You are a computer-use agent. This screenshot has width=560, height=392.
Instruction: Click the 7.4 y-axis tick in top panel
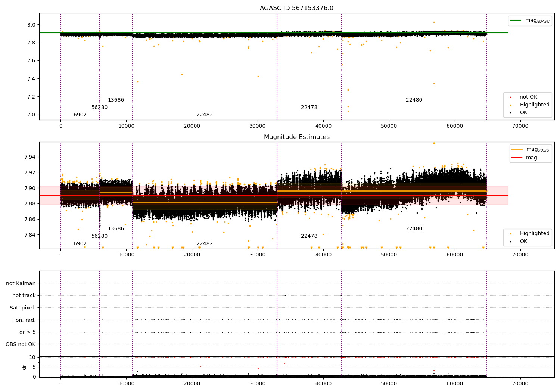coord(31,79)
